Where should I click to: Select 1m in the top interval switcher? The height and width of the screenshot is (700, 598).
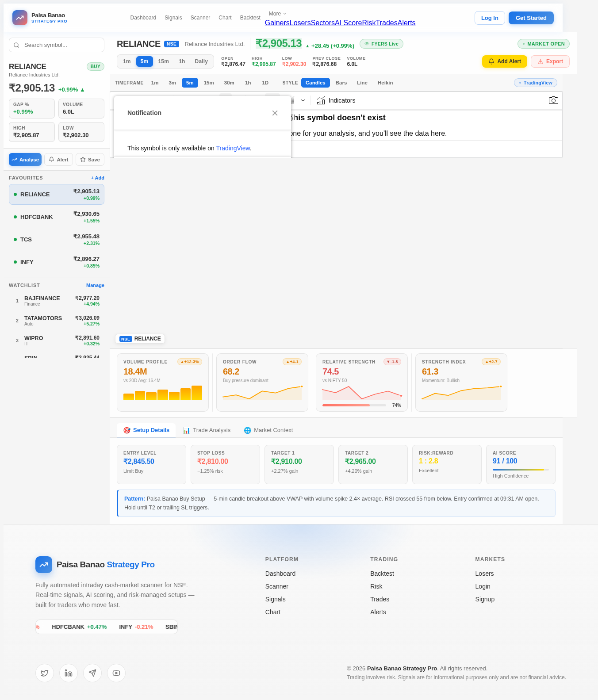[x=127, y=61]
